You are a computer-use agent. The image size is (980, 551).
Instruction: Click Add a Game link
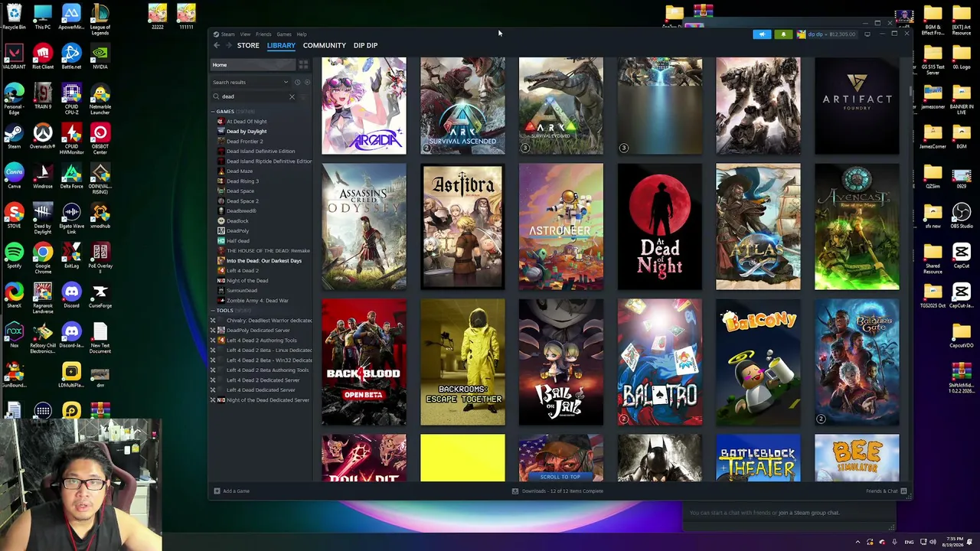coord(236,491)
